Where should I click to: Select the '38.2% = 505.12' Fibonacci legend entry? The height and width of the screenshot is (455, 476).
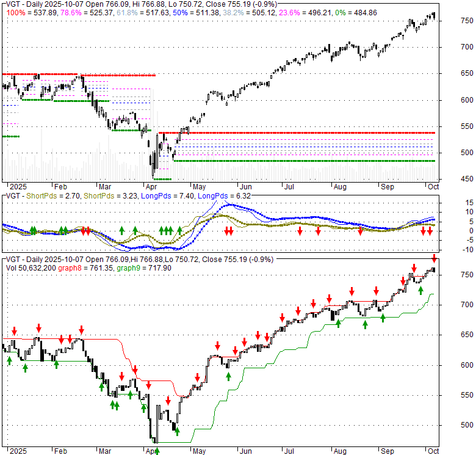pos(249,13)
